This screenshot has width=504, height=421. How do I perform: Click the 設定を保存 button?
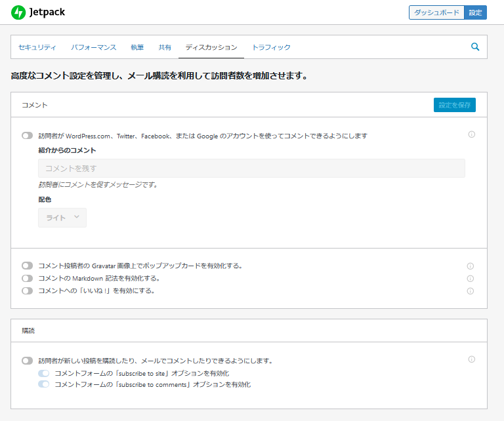pyautogui.click(x=454, y=105)
